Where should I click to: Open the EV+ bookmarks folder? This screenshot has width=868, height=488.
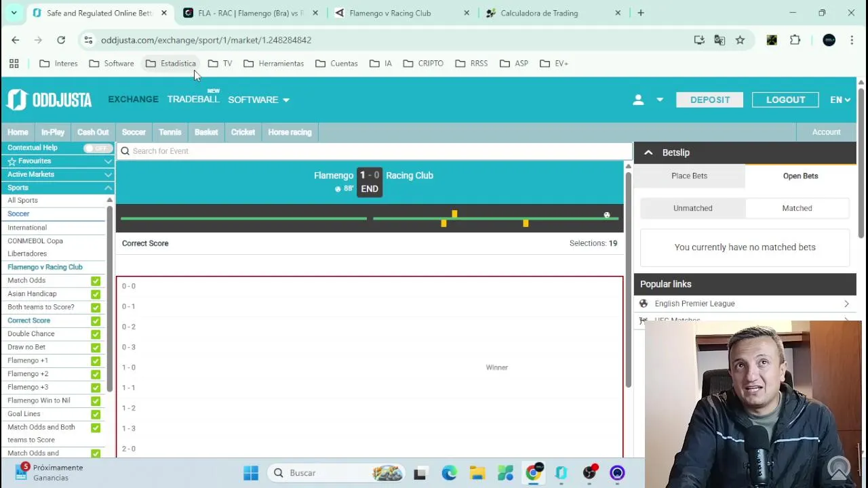point(554,63)
